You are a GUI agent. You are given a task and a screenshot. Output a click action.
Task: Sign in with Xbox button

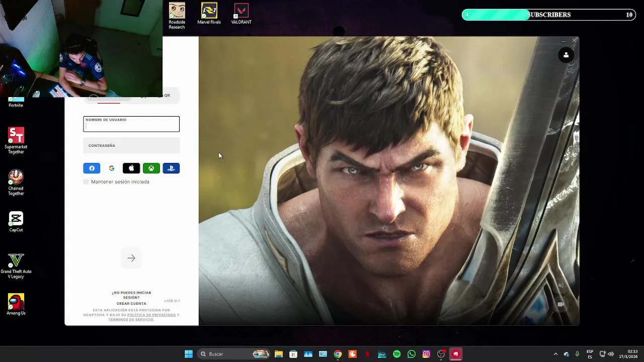151,168
